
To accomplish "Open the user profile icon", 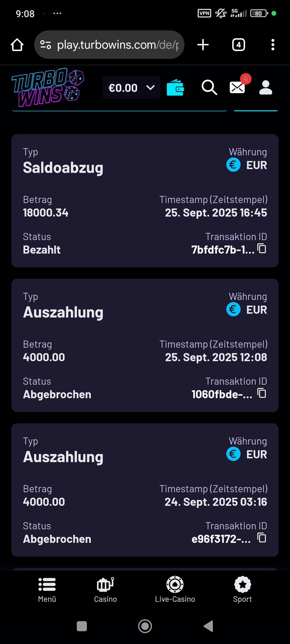I will click(266, 87).
